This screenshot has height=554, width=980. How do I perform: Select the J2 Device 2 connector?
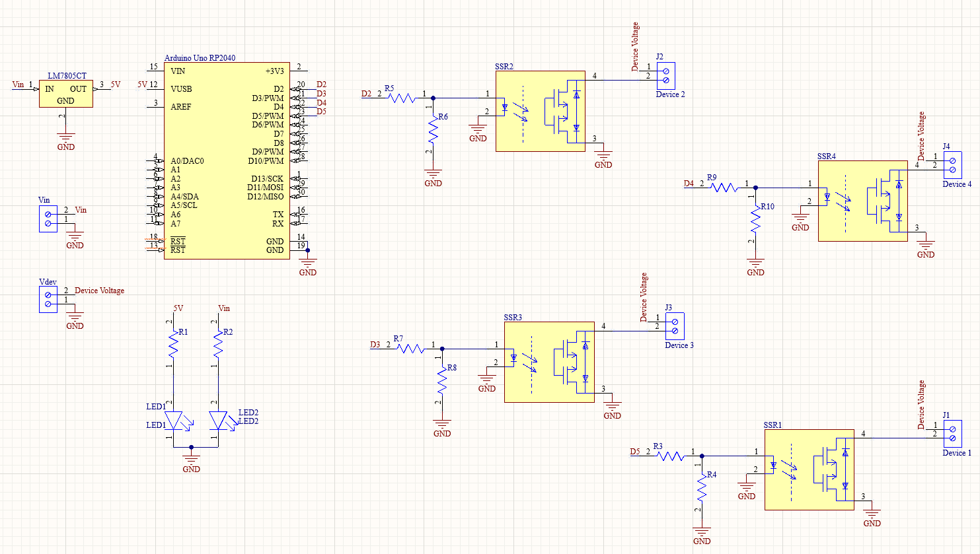(x=665, y=76)
